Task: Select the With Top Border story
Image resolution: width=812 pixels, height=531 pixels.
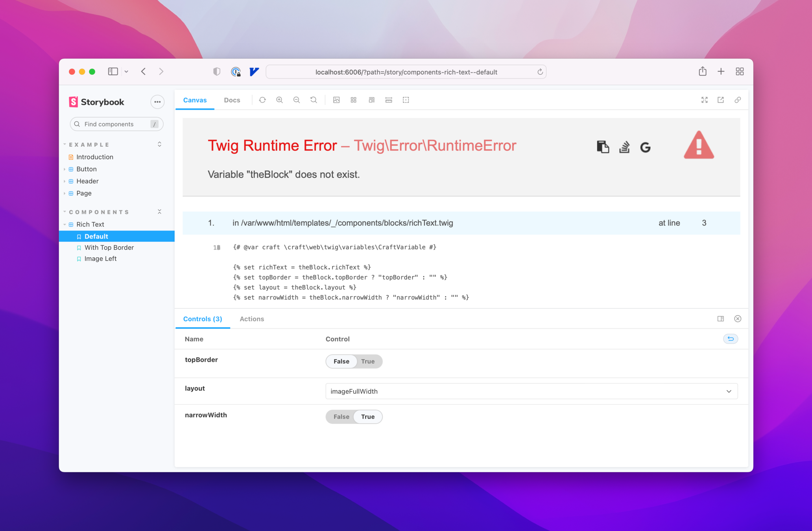Action: 109,247
